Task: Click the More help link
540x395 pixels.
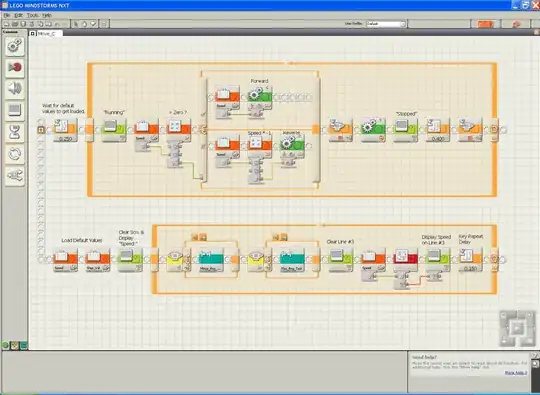Action: point(516,373)
